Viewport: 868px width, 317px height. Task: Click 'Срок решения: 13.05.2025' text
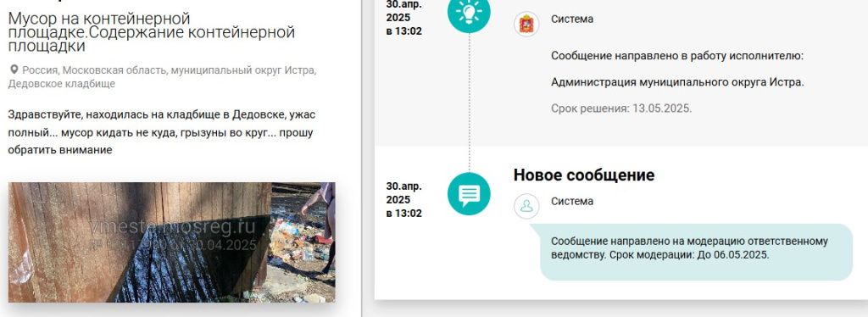click(621, 108)
